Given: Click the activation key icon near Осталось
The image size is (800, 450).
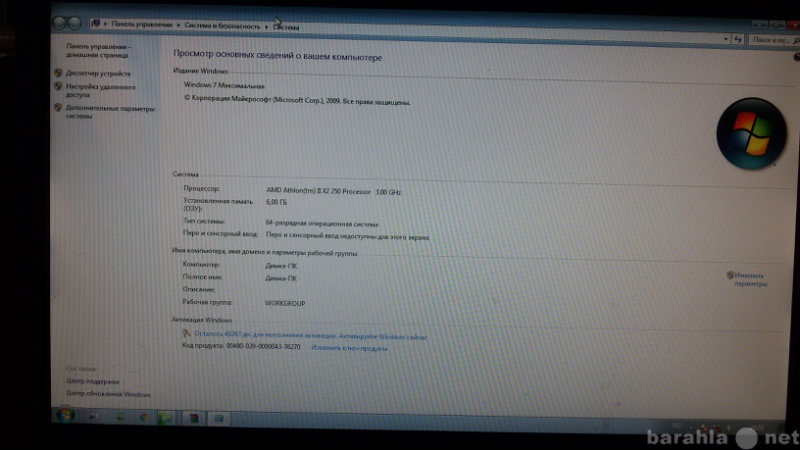Looking at the screenshot, I should coord(187,333).
